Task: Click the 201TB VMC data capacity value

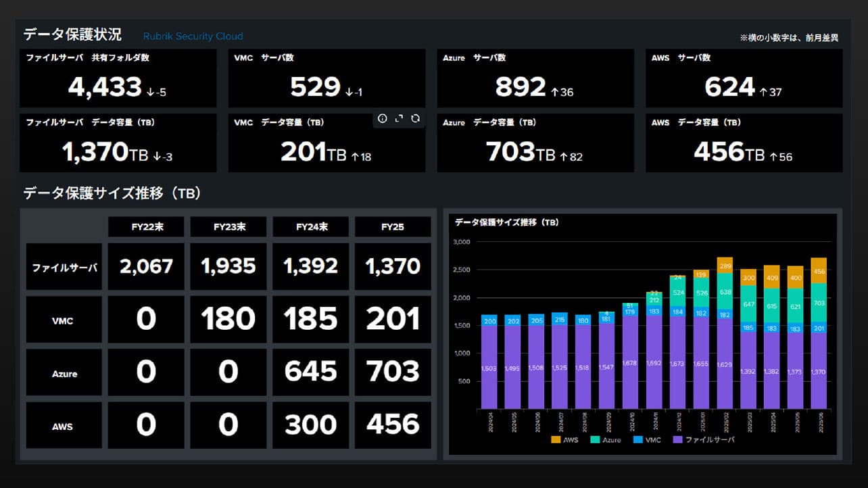Action: tap(314, 152)
